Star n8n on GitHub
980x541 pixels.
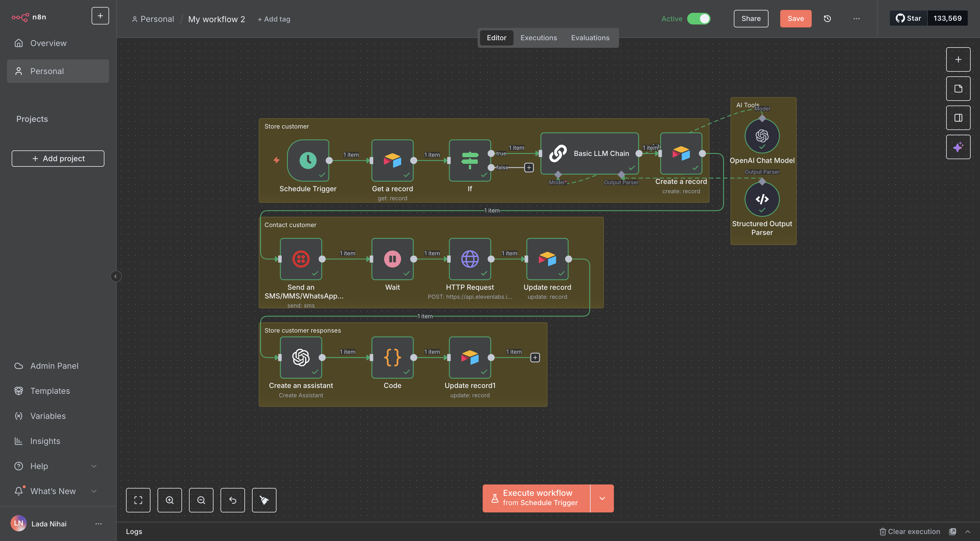(908, 18)
